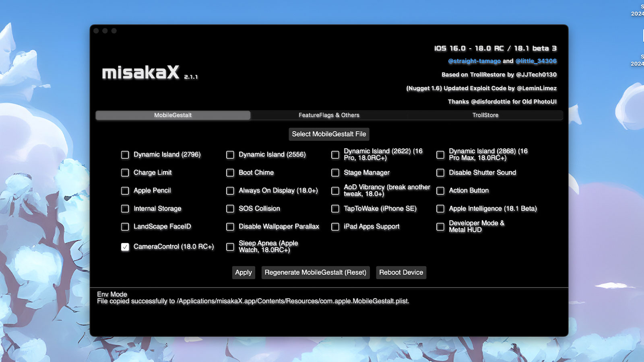Toggle LandScape FaceID checkbox
The image size is (644, 362).
click(125, 227)
